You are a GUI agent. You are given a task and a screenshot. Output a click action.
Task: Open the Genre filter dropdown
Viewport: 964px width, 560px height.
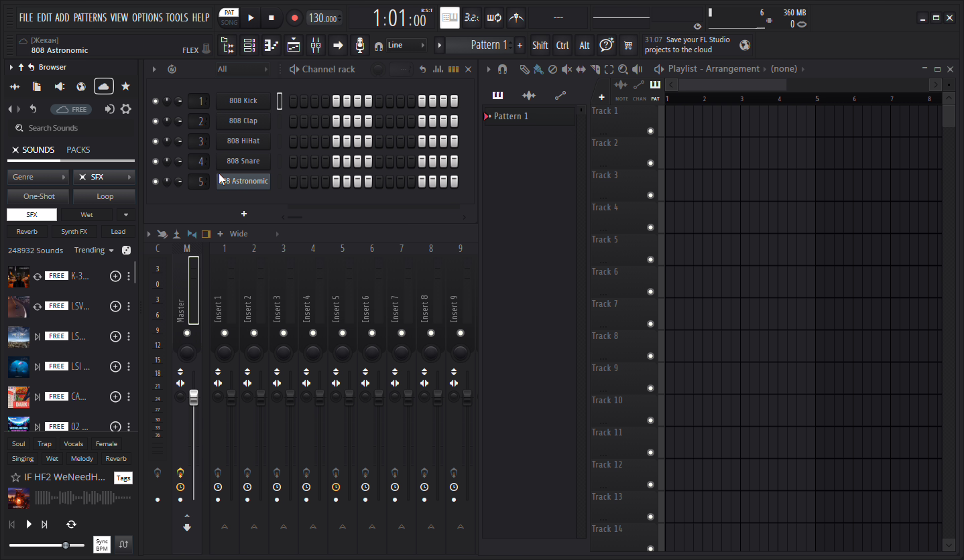[x=38, y=177]
